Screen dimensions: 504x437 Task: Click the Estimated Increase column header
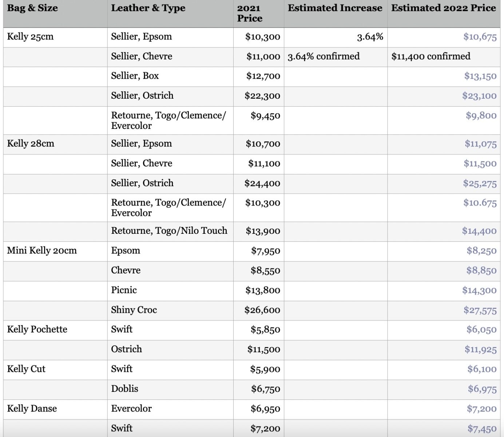tap(335, 8)
